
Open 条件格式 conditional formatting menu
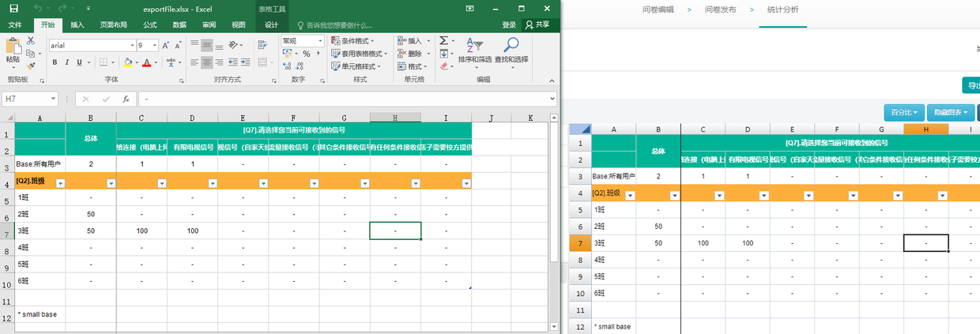pos(352,40)
